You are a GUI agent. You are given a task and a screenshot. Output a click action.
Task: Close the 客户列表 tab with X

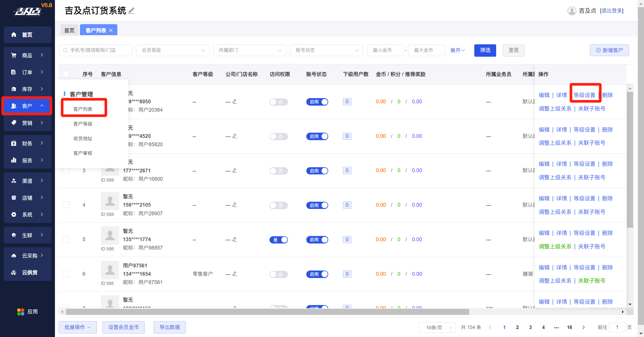coord(111,31)
